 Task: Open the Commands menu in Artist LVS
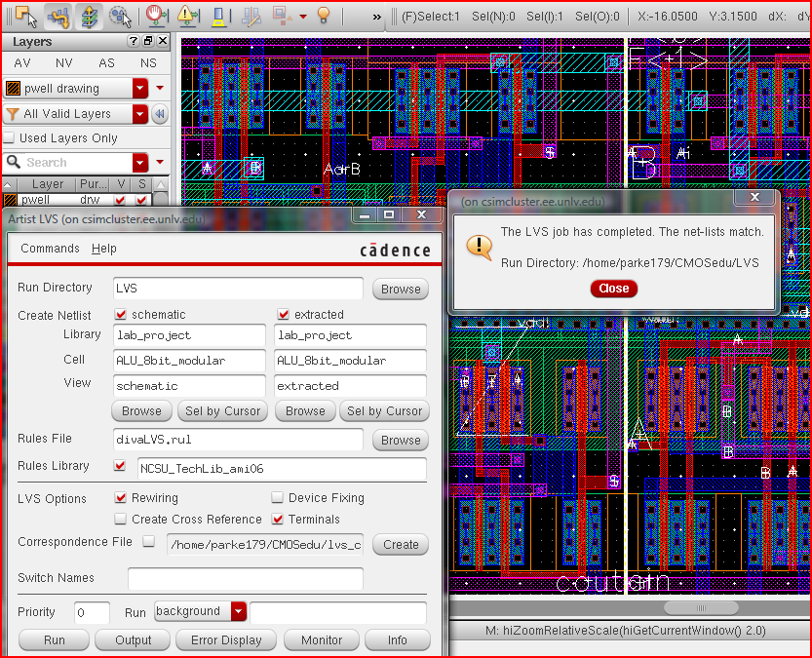[50, 249]
